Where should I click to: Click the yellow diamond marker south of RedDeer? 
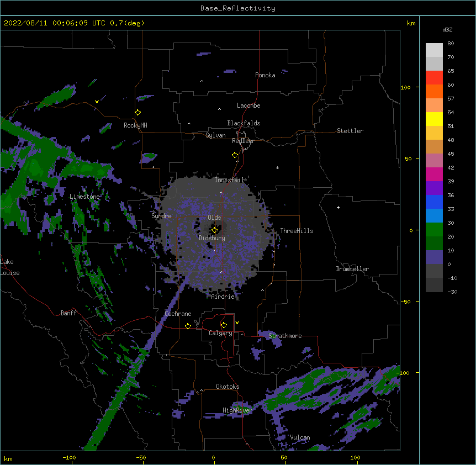(x=235, y=155)
